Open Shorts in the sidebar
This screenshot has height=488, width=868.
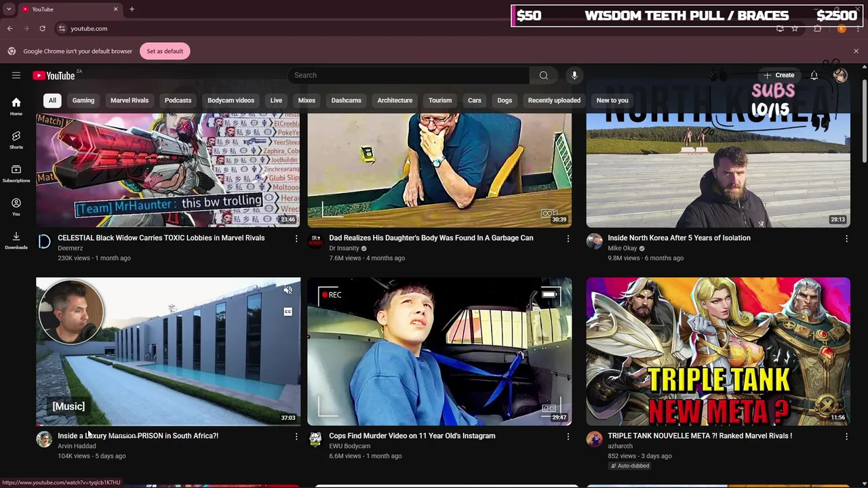click(16, 140)
